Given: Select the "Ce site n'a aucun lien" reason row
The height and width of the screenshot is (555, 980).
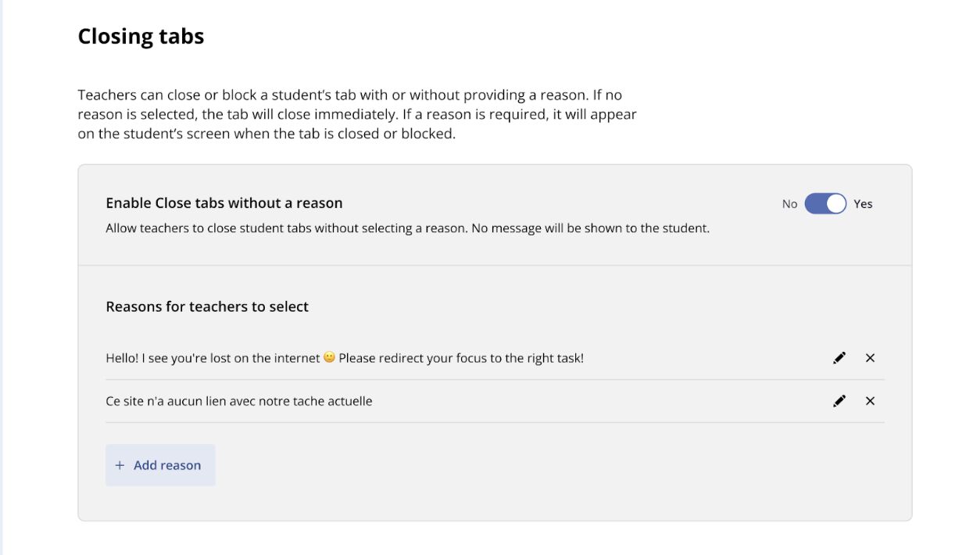Looking at the screenshot, I should click(x=495, y=401).
